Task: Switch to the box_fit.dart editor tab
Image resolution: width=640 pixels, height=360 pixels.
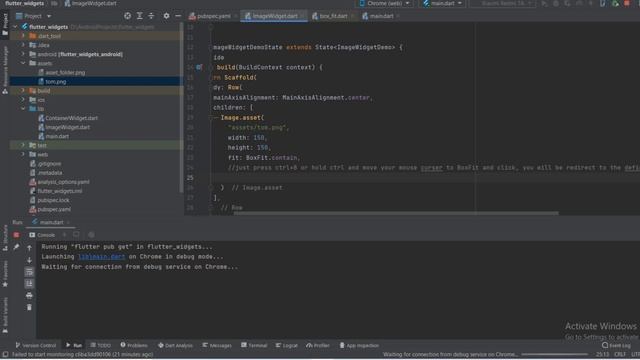Action: pyautogui.click(x=333, y=16)
